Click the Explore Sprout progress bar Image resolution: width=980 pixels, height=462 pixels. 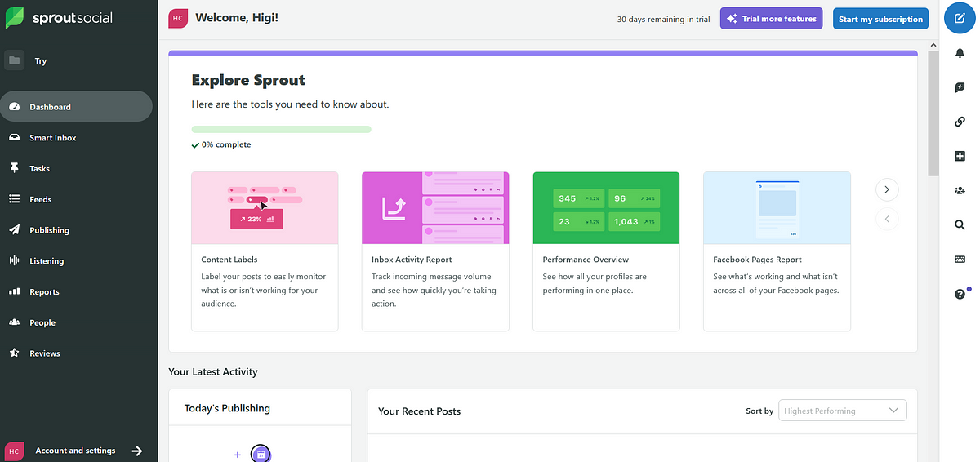[x=281, y=129]
